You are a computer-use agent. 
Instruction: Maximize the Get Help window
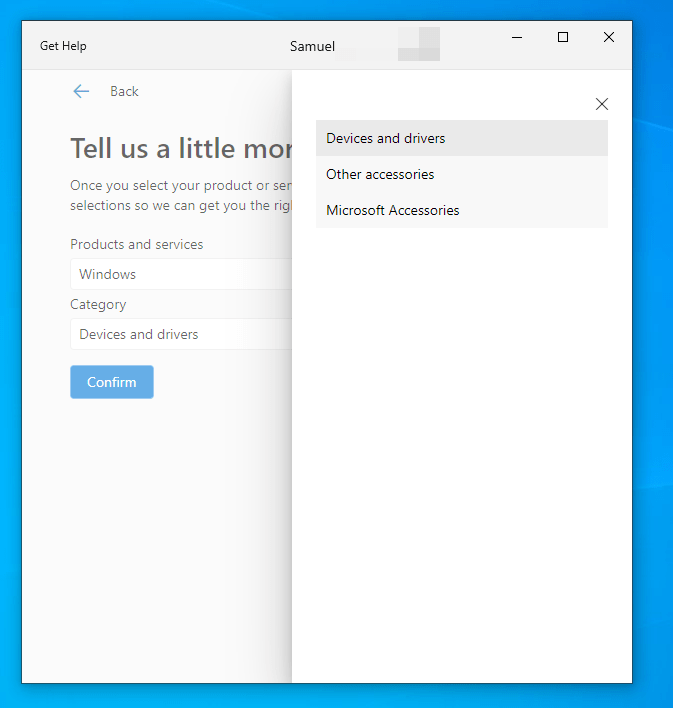pyautogui.click(x=563, y=37)
